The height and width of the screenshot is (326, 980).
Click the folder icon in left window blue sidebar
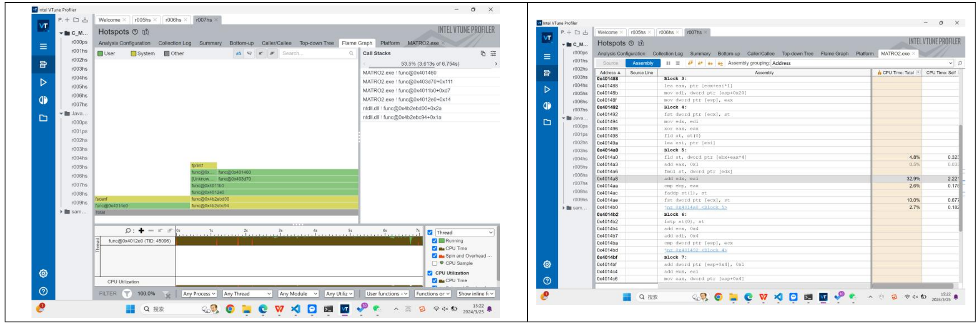tap(43, 118)
